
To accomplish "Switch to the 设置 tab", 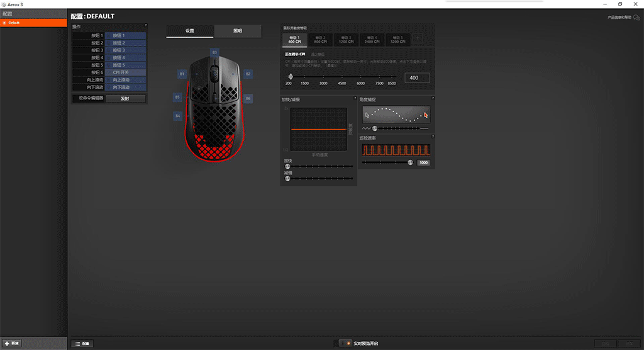I will point(190,31).
